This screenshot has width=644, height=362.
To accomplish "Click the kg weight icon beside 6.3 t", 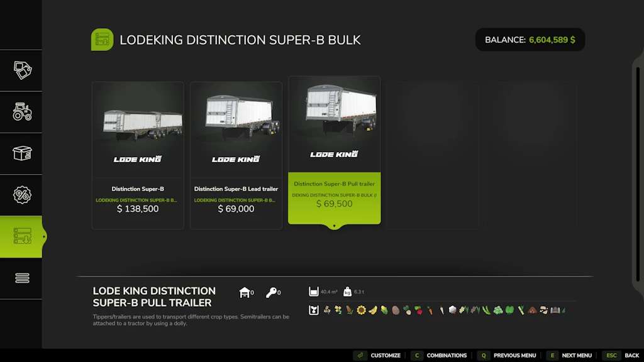I will click(x=347, y=292).
